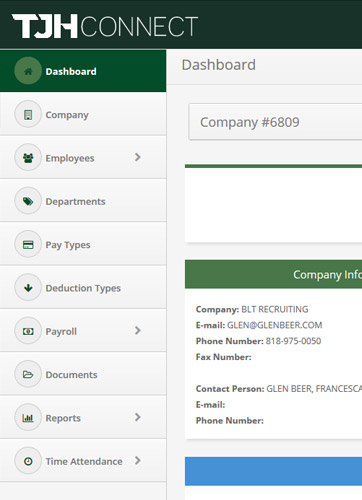The width and height of the screenshot is (362, 500).
Task: Open the Employees menu label
Action: pos(70,158)
